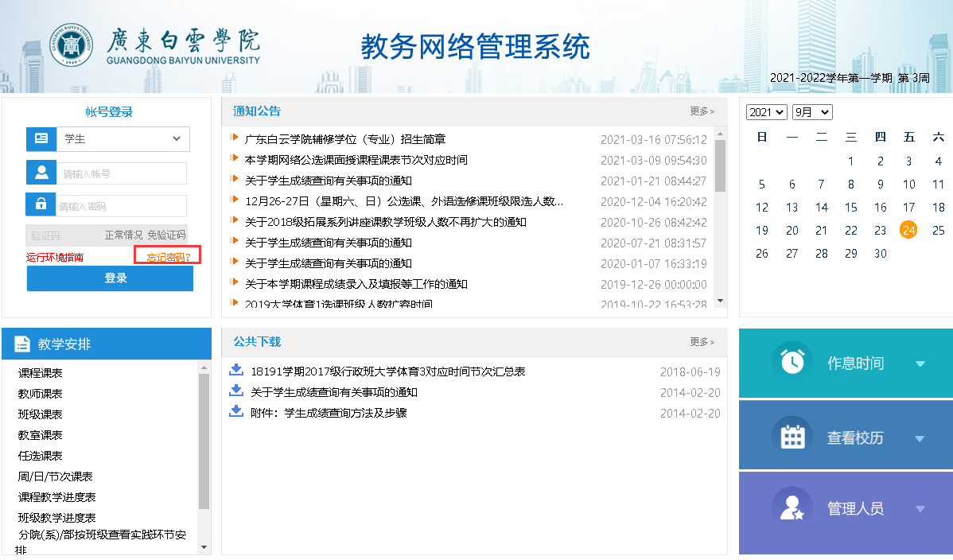Click the 忘记密码? link
The height and width of the screenshot is (560, 953).
(169, 257)
